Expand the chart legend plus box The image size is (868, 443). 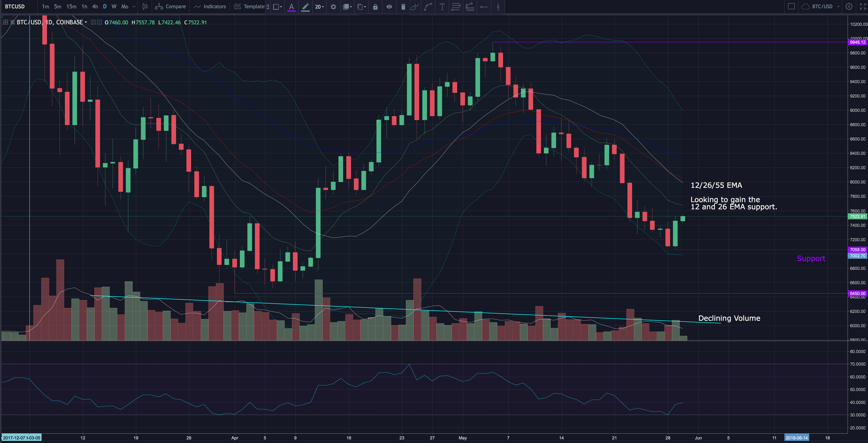[x=5, y=22]
